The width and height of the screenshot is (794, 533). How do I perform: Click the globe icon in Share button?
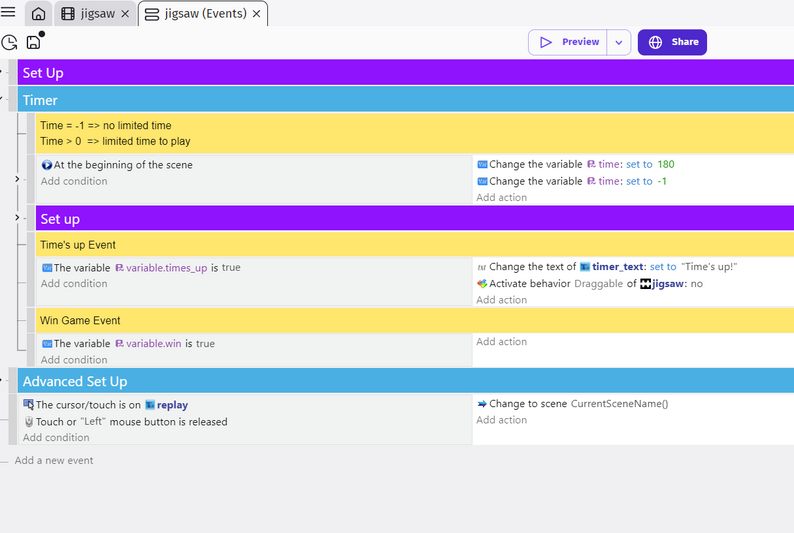[655, 43]
